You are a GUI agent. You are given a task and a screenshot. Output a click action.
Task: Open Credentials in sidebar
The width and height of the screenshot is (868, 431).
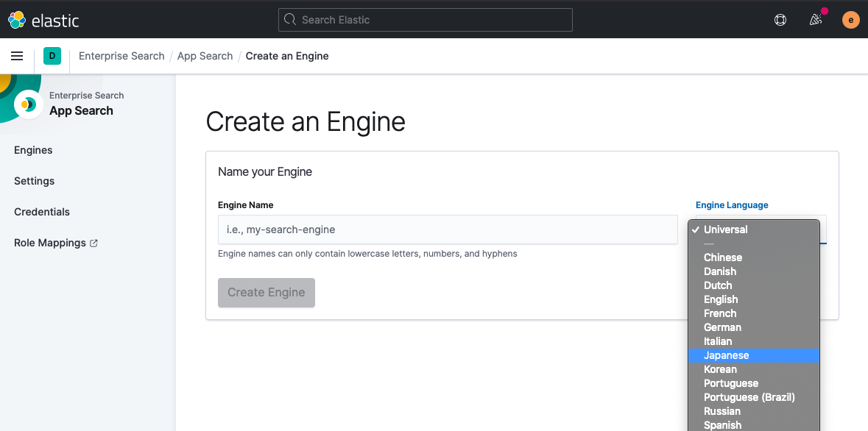pyautogui.click(x=41, y=212)
